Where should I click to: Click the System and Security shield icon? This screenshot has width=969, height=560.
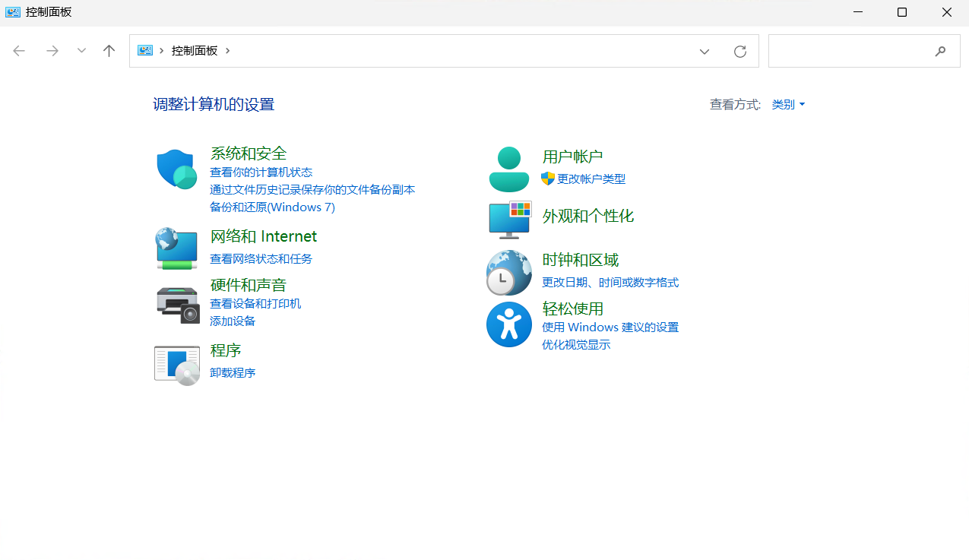pos(176,169)
